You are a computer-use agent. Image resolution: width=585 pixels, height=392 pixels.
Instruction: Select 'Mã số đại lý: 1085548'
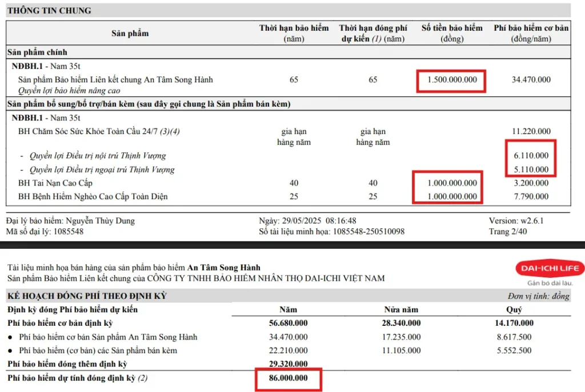tap(45, 232)
